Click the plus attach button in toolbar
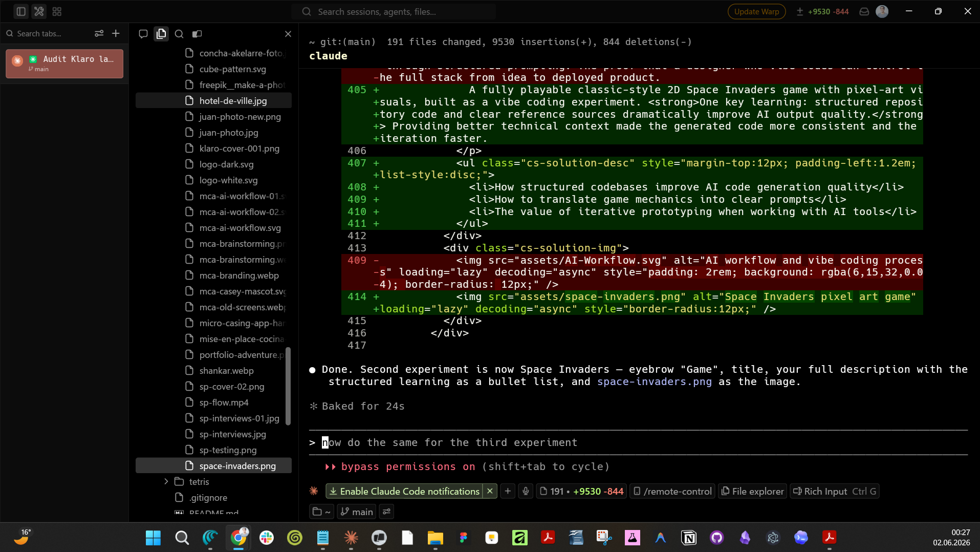The height and width of the screenshot is (552, 980). point(508,491)
